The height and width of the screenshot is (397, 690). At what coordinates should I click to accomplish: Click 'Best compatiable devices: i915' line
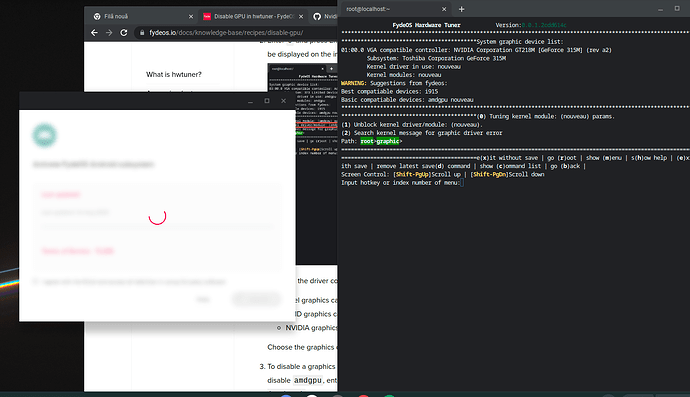(x=389, y=92)
